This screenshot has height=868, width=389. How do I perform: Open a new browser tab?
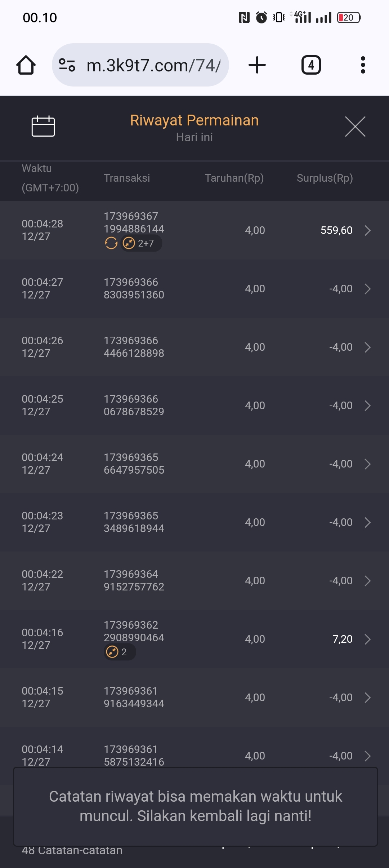coord(257,65)
